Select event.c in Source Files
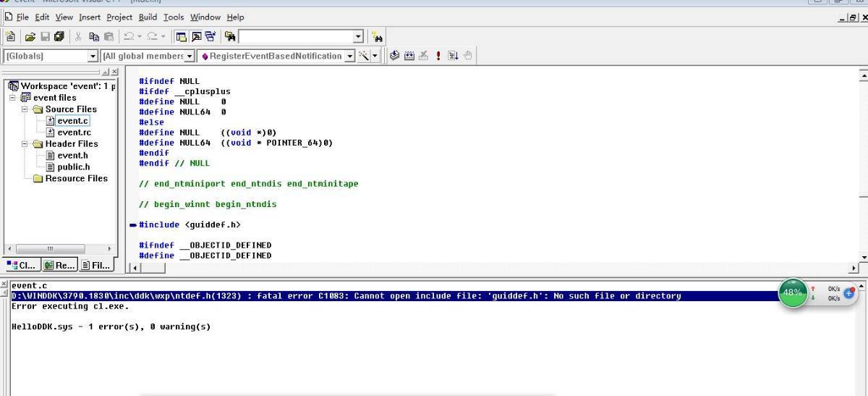Image resolution: width=868 pixels, height=396 pixels. coord(72,121)
